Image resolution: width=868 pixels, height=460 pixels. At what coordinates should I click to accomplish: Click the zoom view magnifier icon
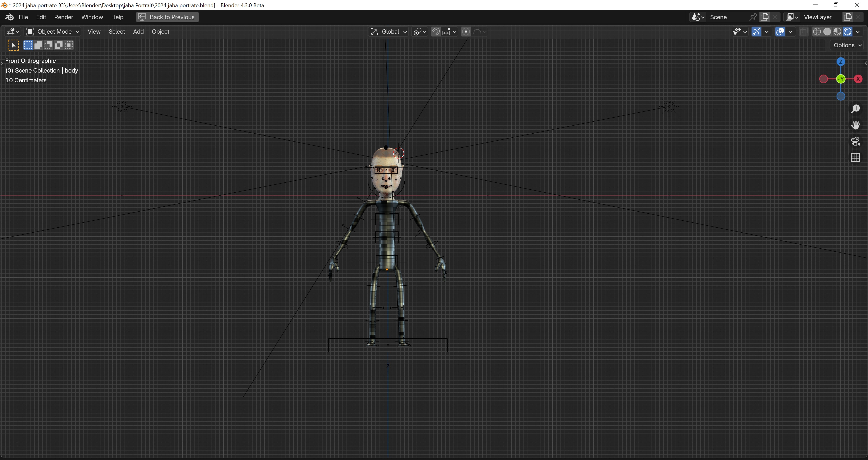click(x=855, y=109)
